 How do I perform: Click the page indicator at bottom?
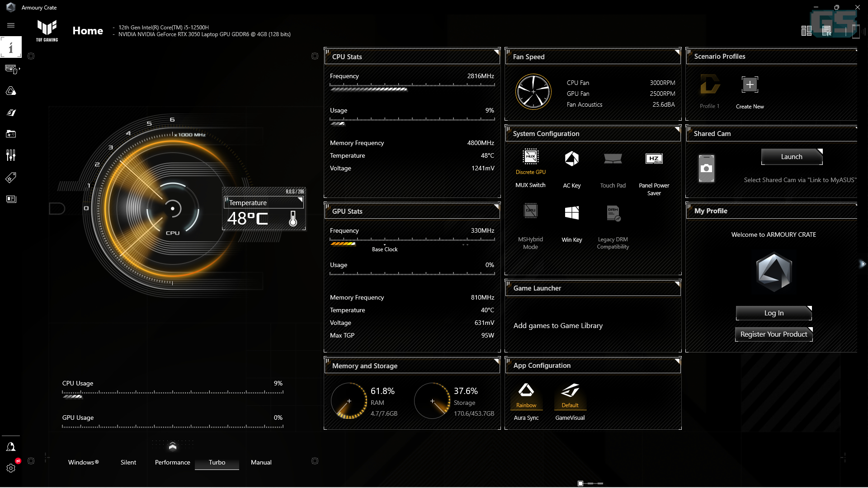click(x=590, y=483)
